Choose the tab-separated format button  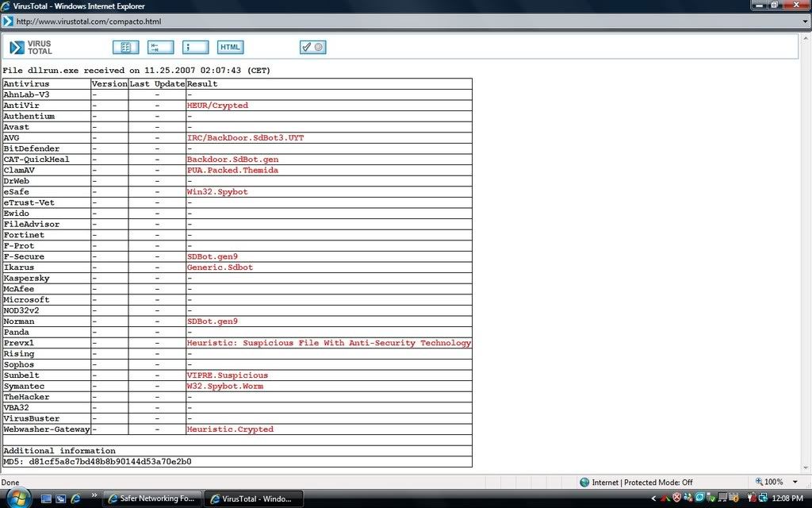pyautogui.click(x=160, y=47)
